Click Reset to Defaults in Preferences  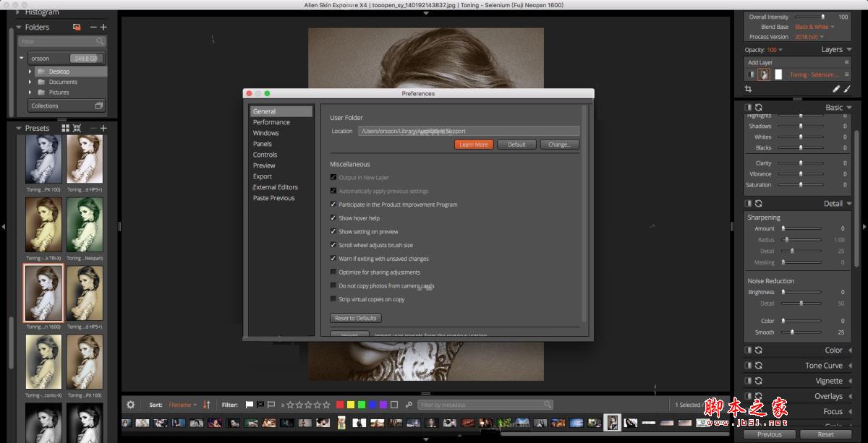pos(356,318)
